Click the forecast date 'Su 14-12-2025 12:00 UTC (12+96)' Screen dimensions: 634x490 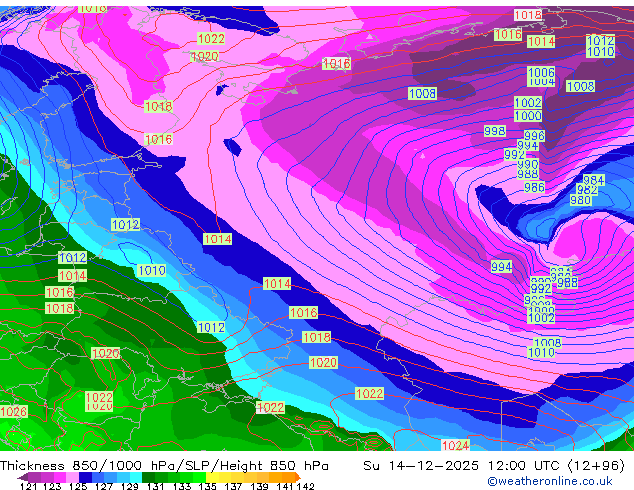pos(494,466)
